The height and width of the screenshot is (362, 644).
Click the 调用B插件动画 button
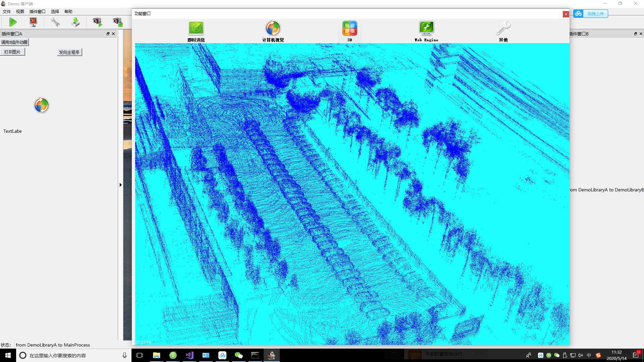tap(14, 42)
